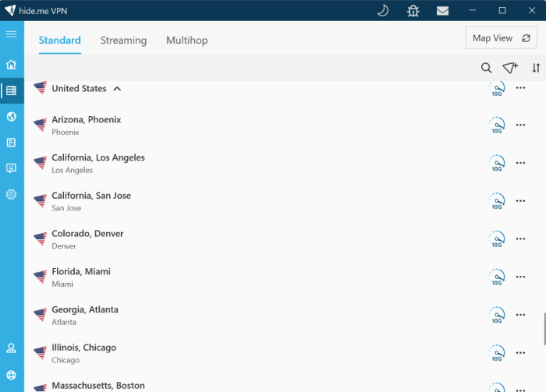Open more options for California, Los Angeles

pyautogui.click(x=520, y=163)
